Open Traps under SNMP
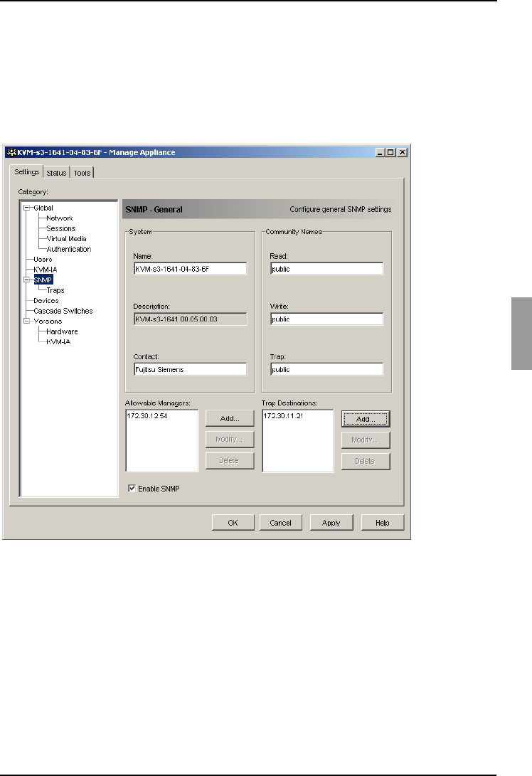Screen dimensions: 532x776 tap(55, 290)
